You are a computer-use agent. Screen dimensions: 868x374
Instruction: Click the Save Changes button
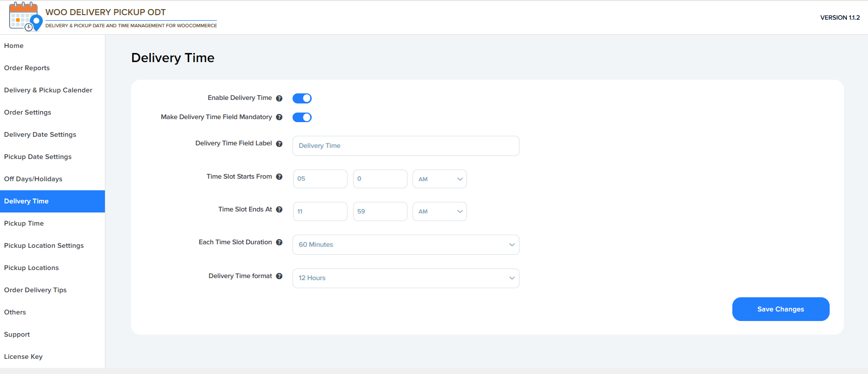[780, 309]
